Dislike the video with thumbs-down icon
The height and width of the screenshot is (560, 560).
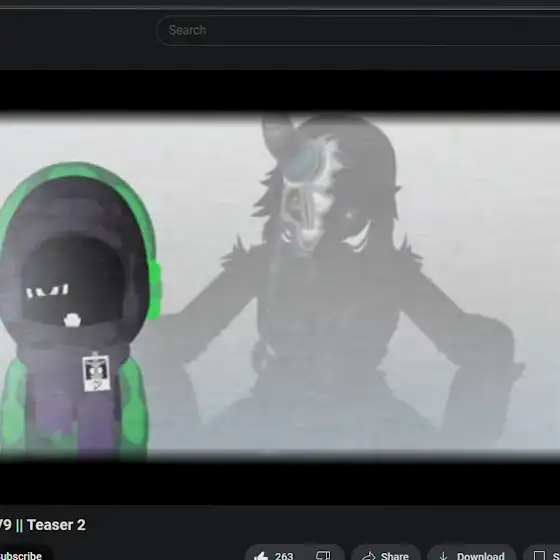(324, 555)
